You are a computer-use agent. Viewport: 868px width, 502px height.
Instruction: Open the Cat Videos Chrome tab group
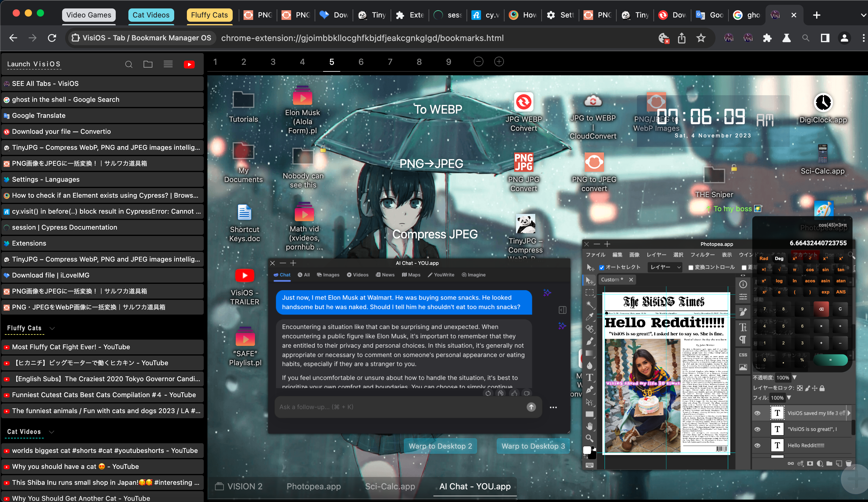click(x=151, y=15)
